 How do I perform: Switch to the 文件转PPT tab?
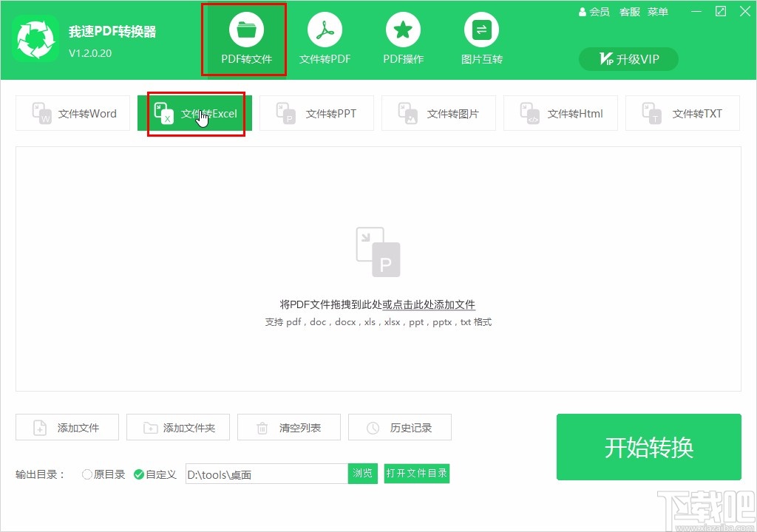point(316,113)
